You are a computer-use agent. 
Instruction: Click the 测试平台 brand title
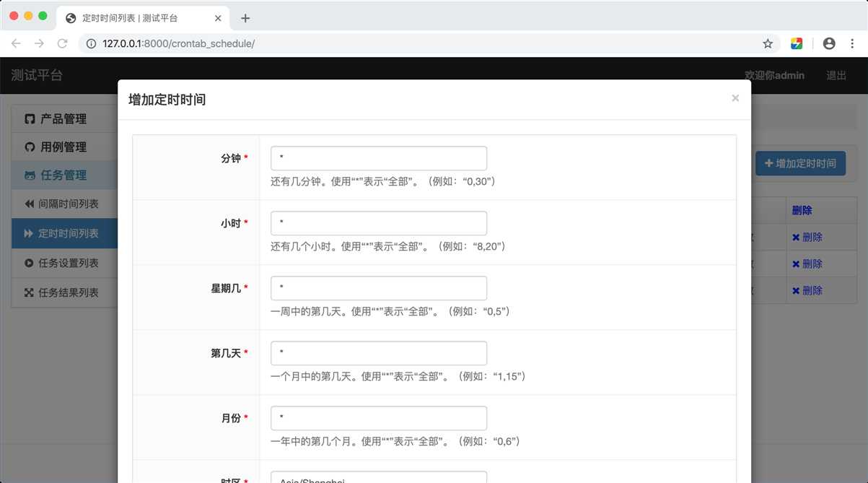tap(37, 75)
